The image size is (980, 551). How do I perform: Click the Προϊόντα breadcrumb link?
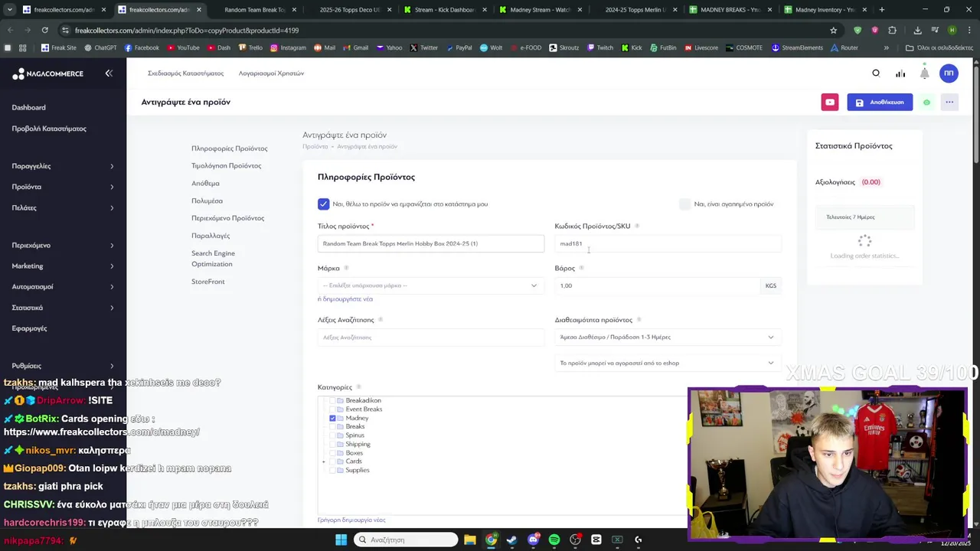point(315,147)
